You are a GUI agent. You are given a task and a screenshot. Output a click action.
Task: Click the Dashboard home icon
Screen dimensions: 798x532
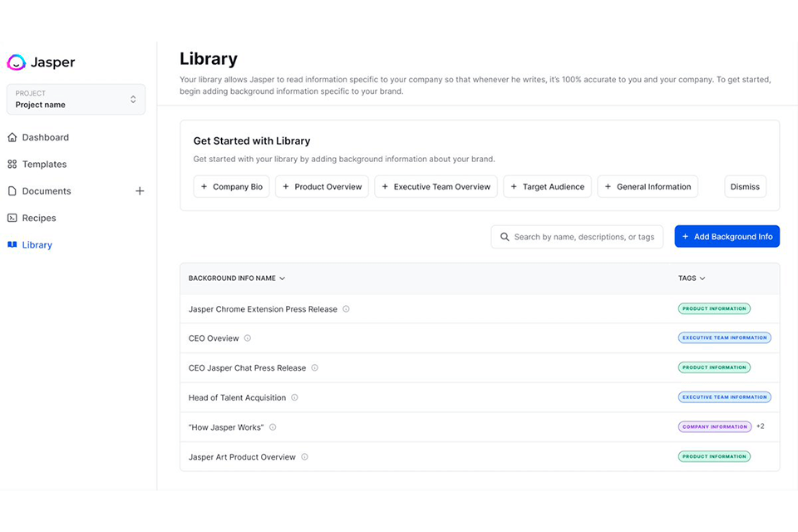point(12,137)
